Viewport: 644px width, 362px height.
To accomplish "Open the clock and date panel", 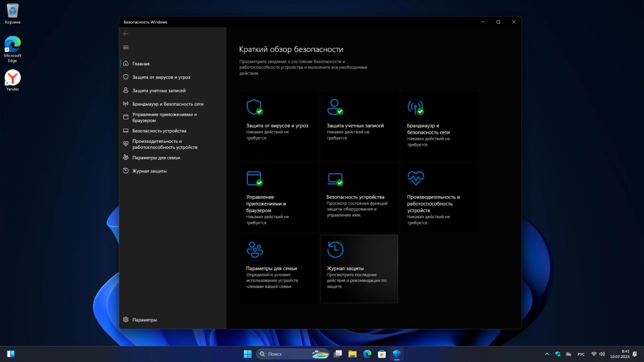I will point(620,354).
